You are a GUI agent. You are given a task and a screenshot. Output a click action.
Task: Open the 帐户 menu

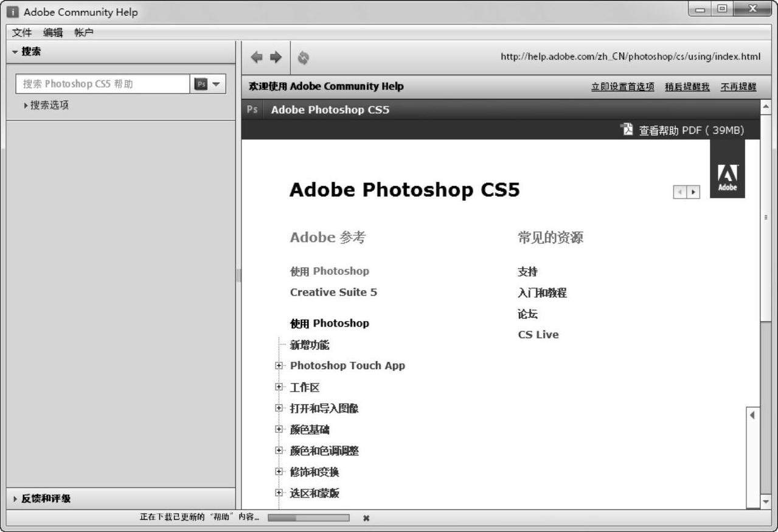(84, 32)
